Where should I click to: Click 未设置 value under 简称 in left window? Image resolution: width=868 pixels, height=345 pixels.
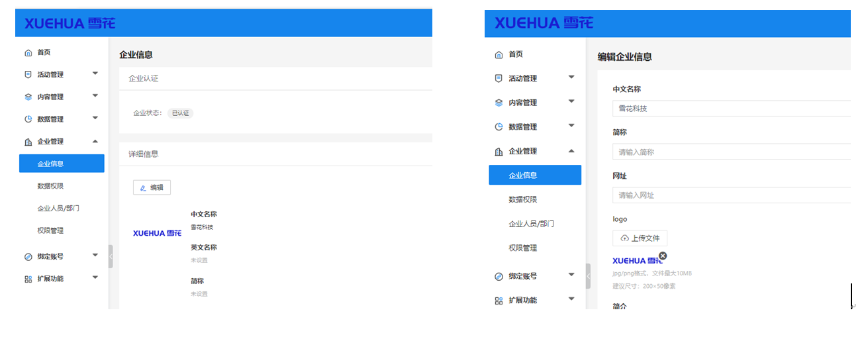(199, 294)
